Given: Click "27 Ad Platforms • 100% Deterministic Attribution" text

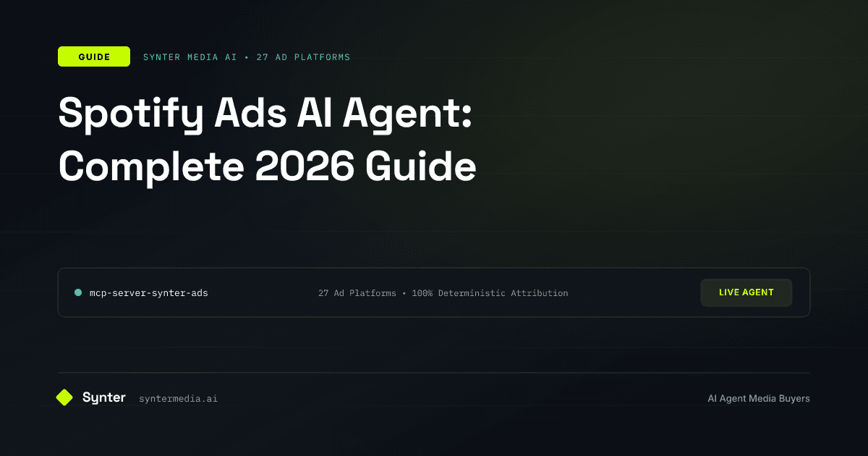Looking at the screenshot, I should point(443,293).
